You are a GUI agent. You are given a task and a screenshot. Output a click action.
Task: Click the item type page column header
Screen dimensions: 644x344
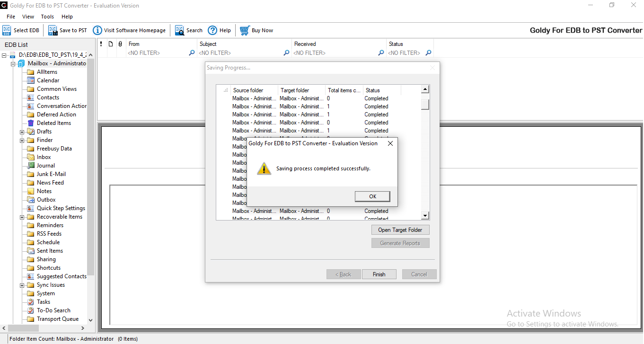point(111,44)
